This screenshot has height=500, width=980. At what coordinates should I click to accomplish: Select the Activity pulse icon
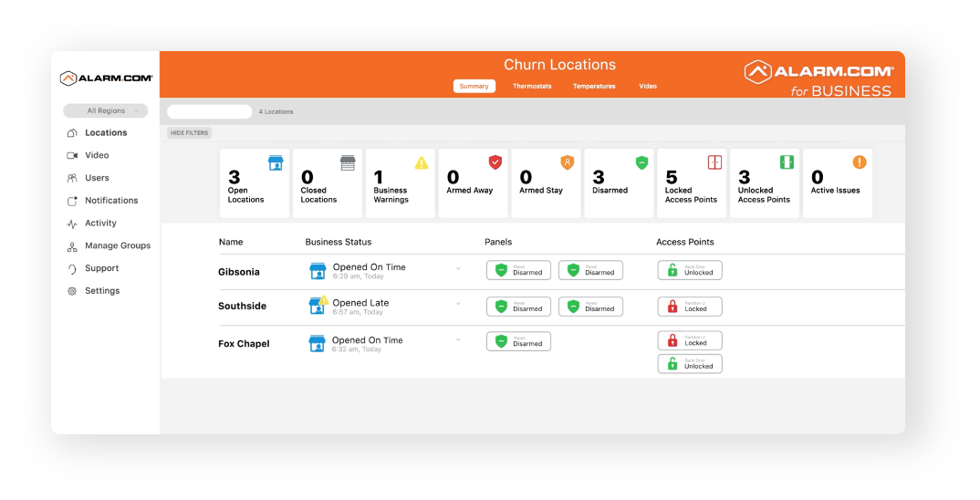(72, 224)
